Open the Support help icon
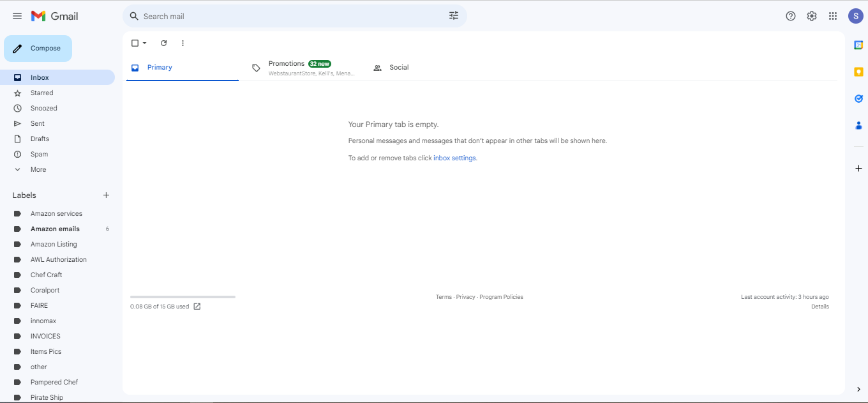This screenshot has width=868, height=403. click(x=791, y=16)
